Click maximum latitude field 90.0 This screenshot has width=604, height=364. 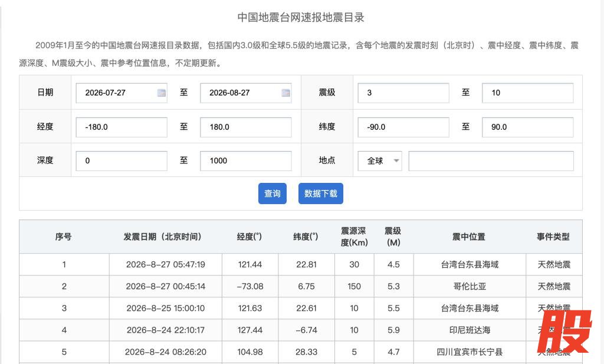(x=528, y=127)
